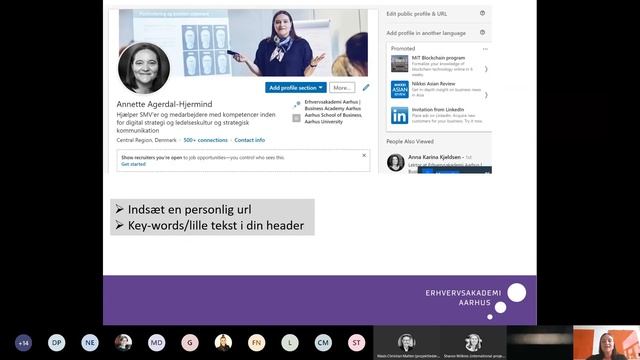The width and height of the screenshot is (640, 360).
Task: Click the Central Region, Denmark location text
Action: [x=147, y=140]
